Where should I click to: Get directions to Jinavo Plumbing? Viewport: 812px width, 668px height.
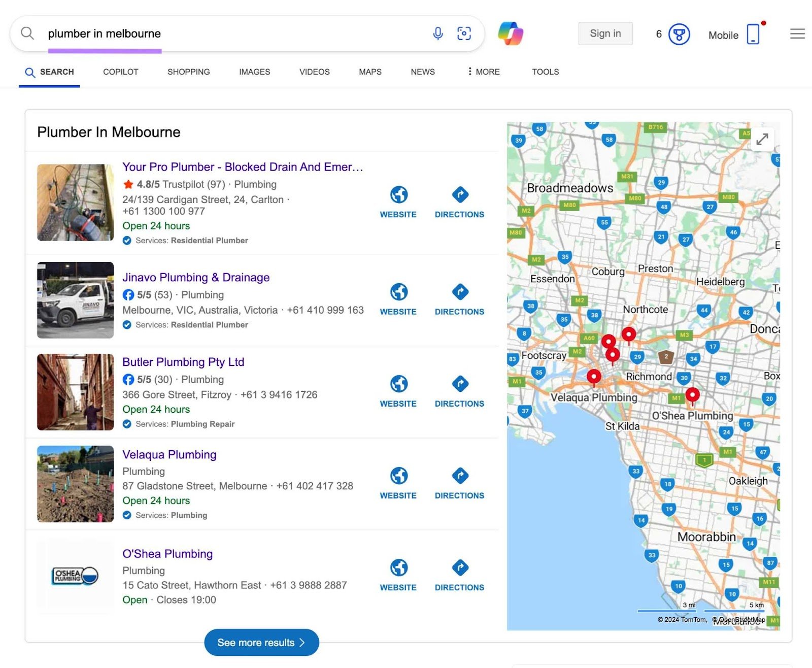click(459, 292)
